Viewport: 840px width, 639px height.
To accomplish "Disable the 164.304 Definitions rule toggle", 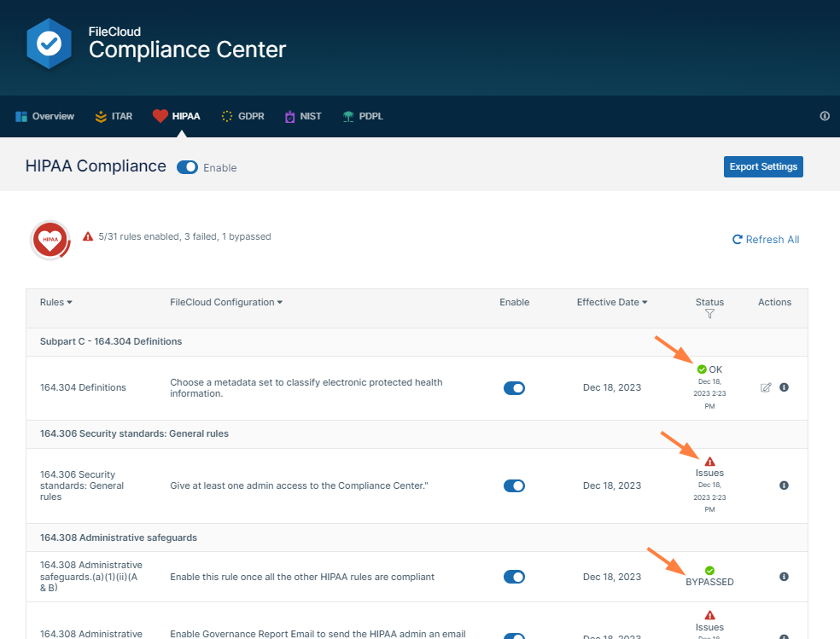I will point(514,388).
